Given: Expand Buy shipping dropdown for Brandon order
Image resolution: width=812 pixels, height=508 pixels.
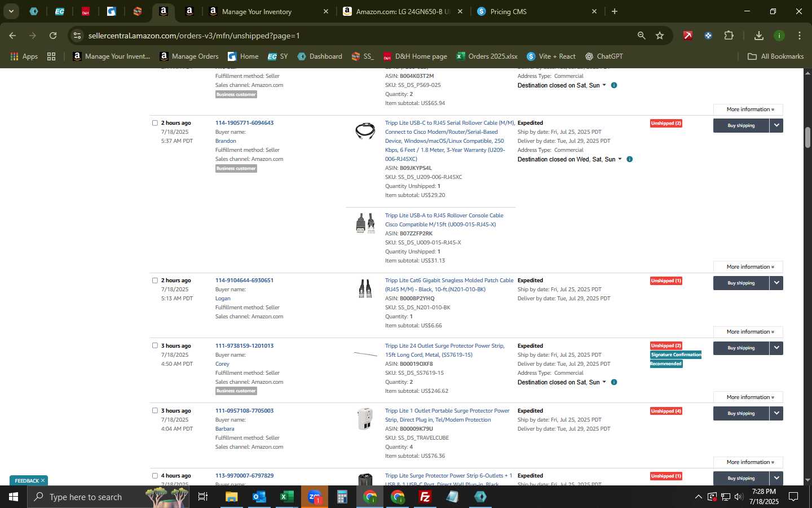Looking at the screenshot, I should 776,125.
